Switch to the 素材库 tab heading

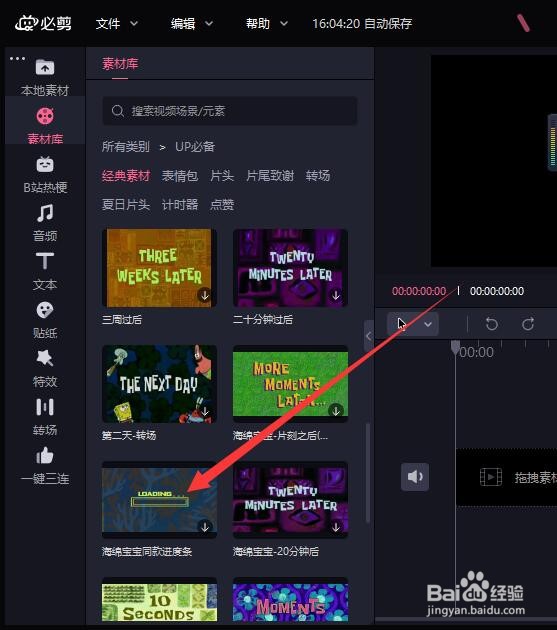tap(120, 63)
